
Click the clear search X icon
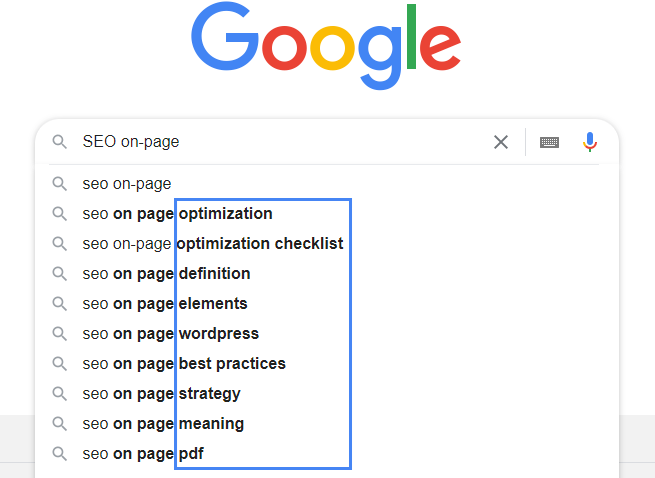[x=501, y=142]
